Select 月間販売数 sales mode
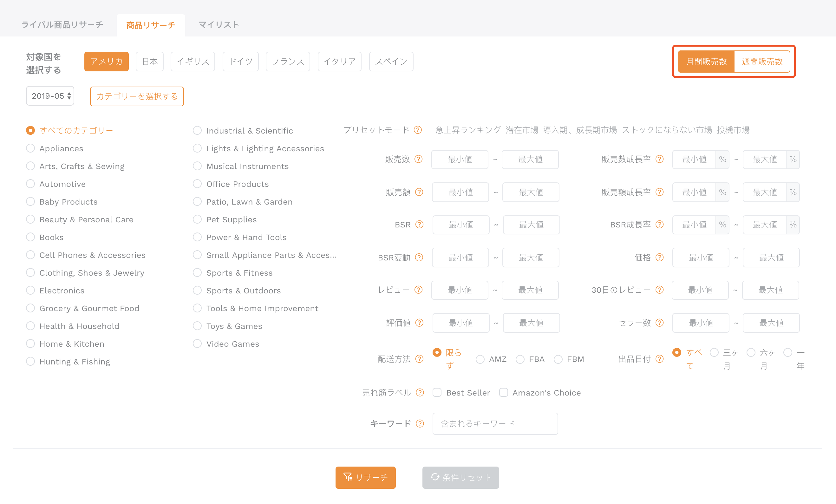Screen dimensions: 836x504 (x=706, y=62)
